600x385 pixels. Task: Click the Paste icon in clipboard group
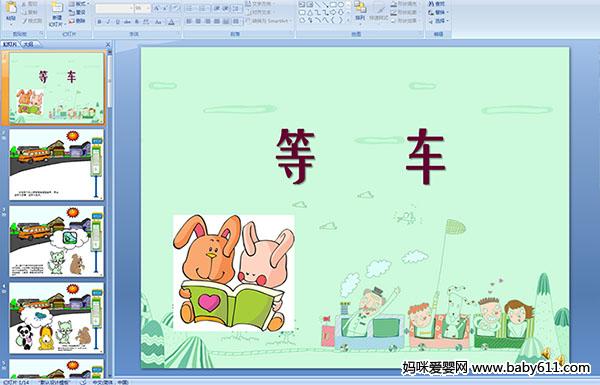pyautogui.click(x=11, y=9)
